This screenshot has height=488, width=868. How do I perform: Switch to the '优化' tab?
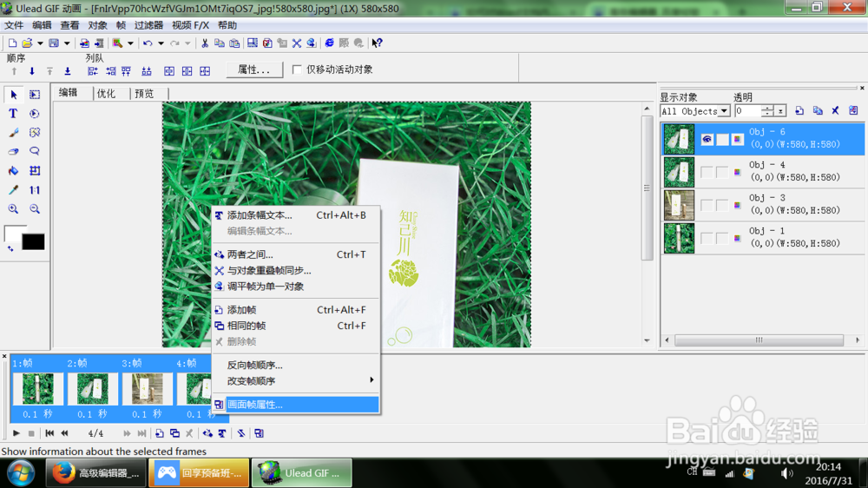coord(106,94)
